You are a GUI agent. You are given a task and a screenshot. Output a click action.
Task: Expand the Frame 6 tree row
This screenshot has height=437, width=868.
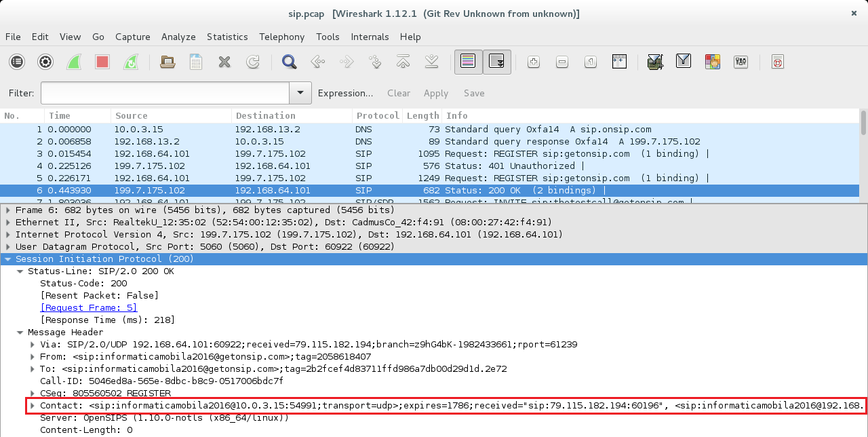coord(7,210)
